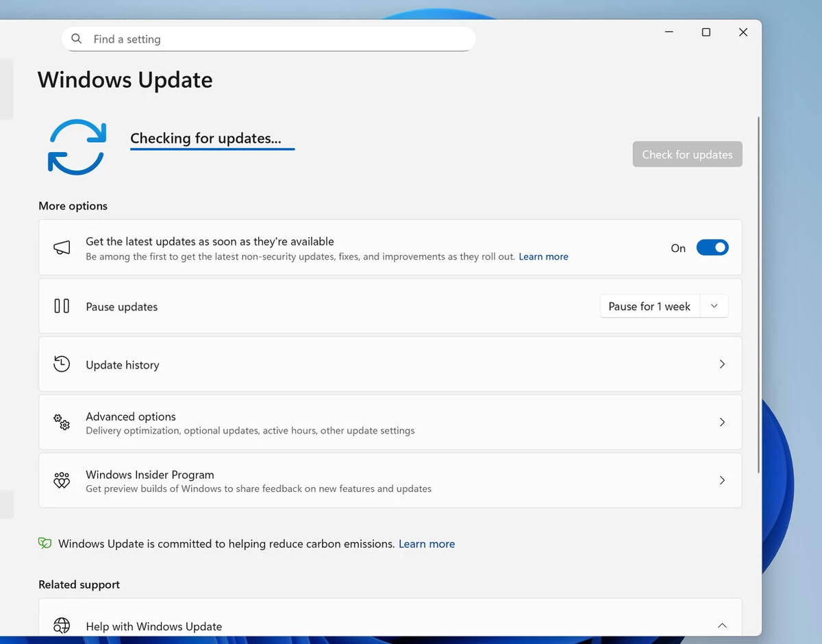822x644 pixels.
Task: Click the Update history clock icon
Action: (x=62, y=364)
